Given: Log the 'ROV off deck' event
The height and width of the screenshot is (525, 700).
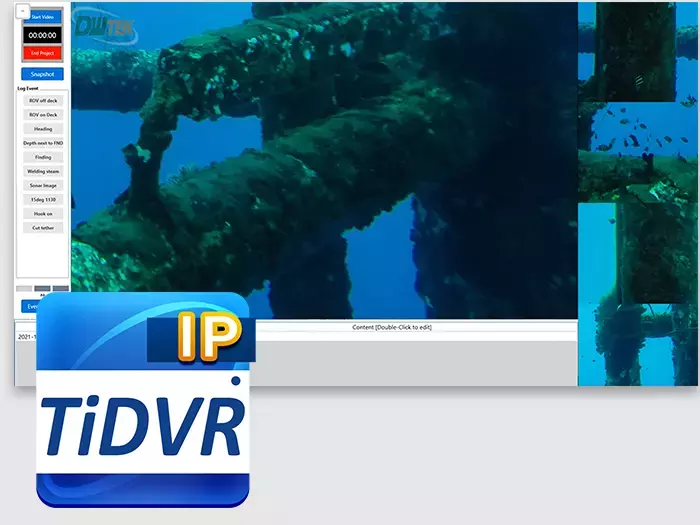Looking at the screenshot, I should [x=43, y=101].
